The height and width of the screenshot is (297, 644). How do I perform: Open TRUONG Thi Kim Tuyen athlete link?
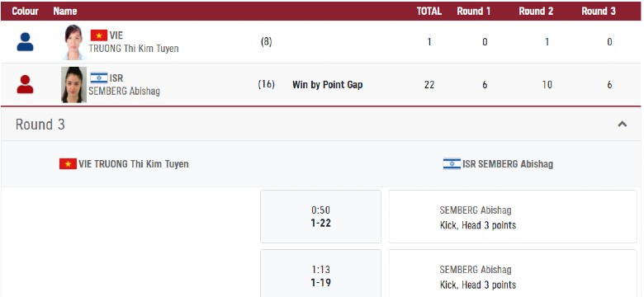click(x=134, y=49)
